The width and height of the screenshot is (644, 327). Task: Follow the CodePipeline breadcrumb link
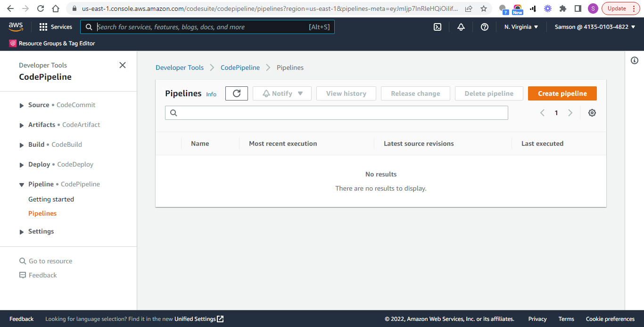click(x=240, y=67)
